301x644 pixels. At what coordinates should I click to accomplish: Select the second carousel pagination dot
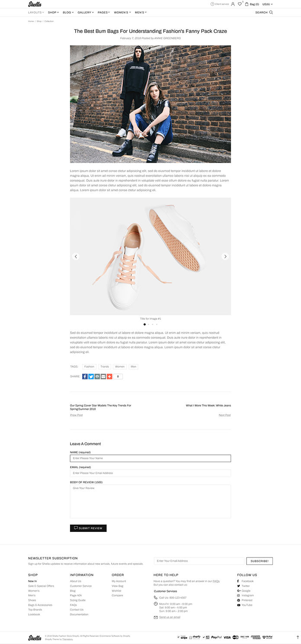coord(148,324)
